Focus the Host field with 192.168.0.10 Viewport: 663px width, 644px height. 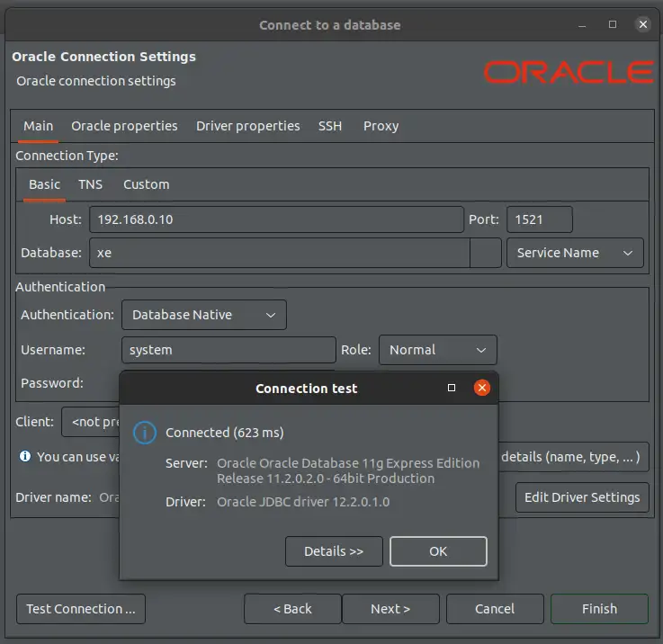coord(276,219)
